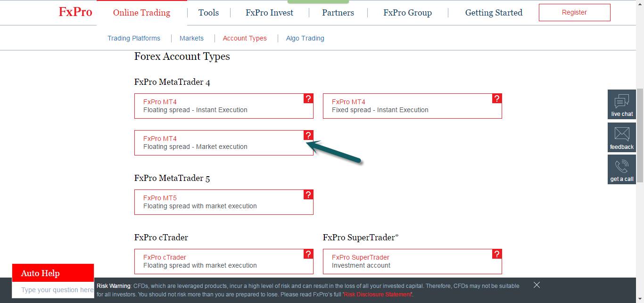
Task: Start a live chat session
Action: [622, 104]
